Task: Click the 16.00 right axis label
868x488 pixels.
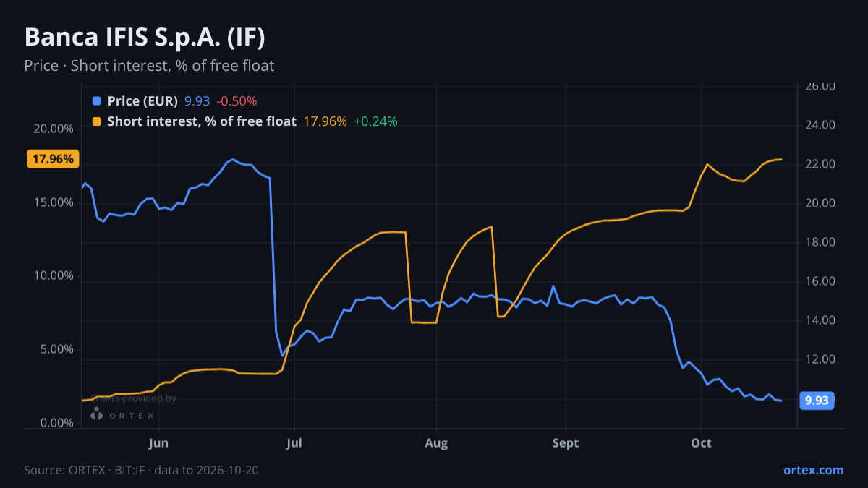Action: [820, 281]
